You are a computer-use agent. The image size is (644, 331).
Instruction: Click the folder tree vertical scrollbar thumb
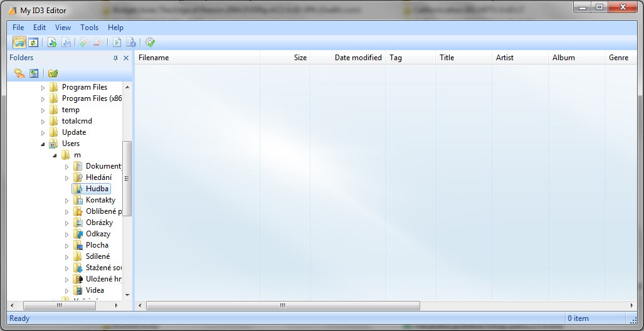click(127, 178)
